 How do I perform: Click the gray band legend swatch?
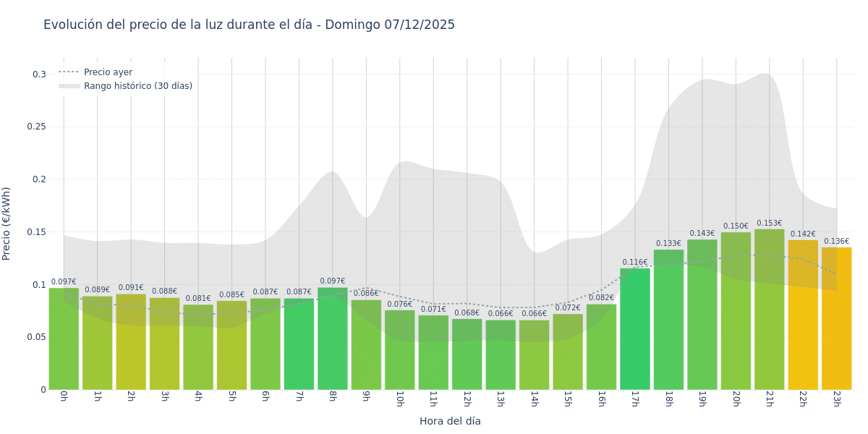(x=69, y=86)
